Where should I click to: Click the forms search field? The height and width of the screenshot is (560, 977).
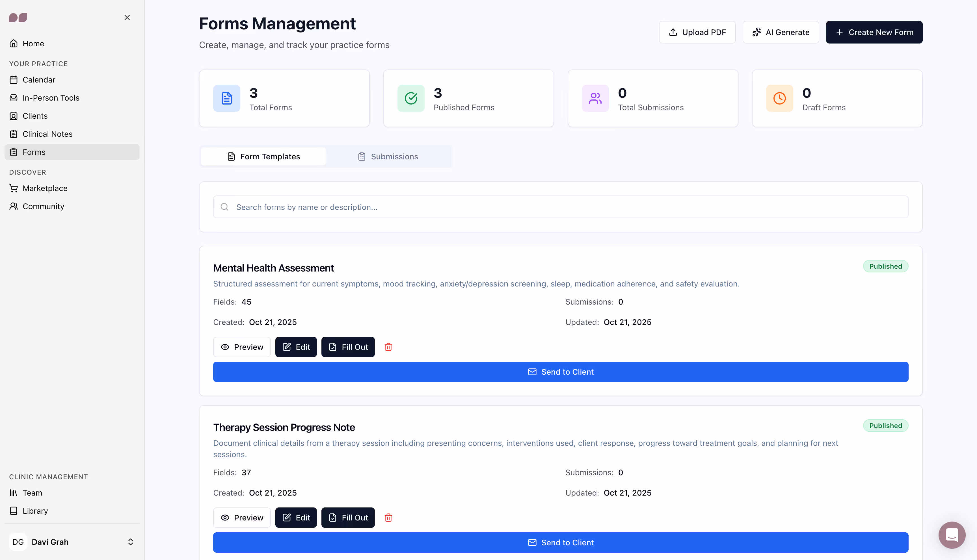(560, 207)
